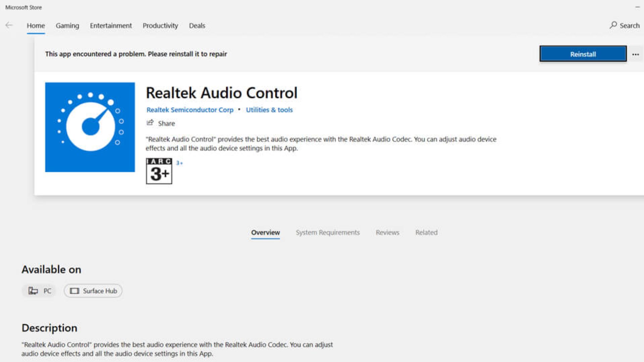
Task: Click the Available on heading
Action: (51, 269)
